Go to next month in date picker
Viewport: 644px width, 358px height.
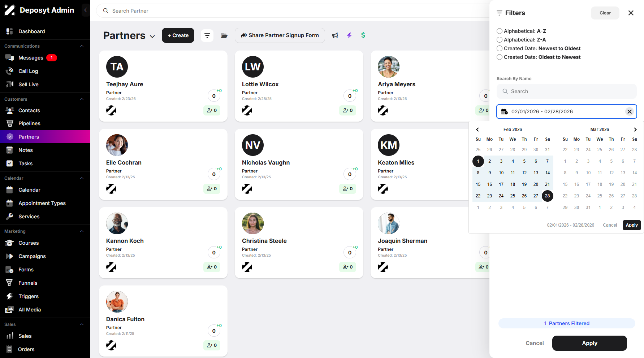(635, 130)
